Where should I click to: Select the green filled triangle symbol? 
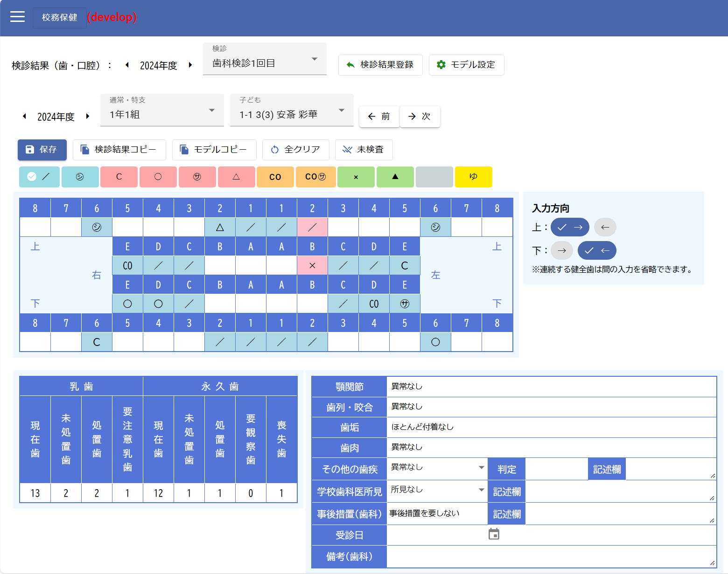[395, 177]
